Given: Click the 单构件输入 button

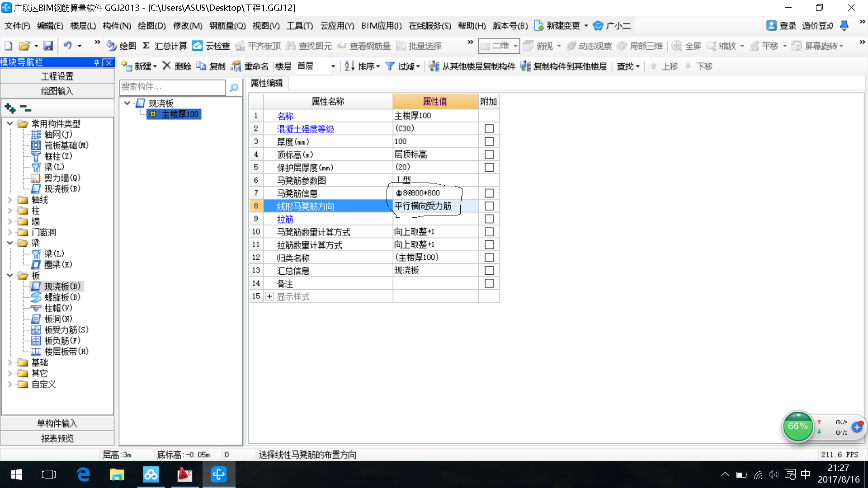Looking at the screenshot, I should [57, 423].
